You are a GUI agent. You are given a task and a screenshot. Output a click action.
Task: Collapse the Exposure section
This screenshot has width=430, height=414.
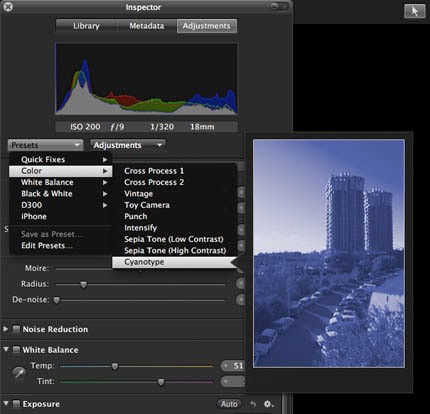(x=6, y=403)
